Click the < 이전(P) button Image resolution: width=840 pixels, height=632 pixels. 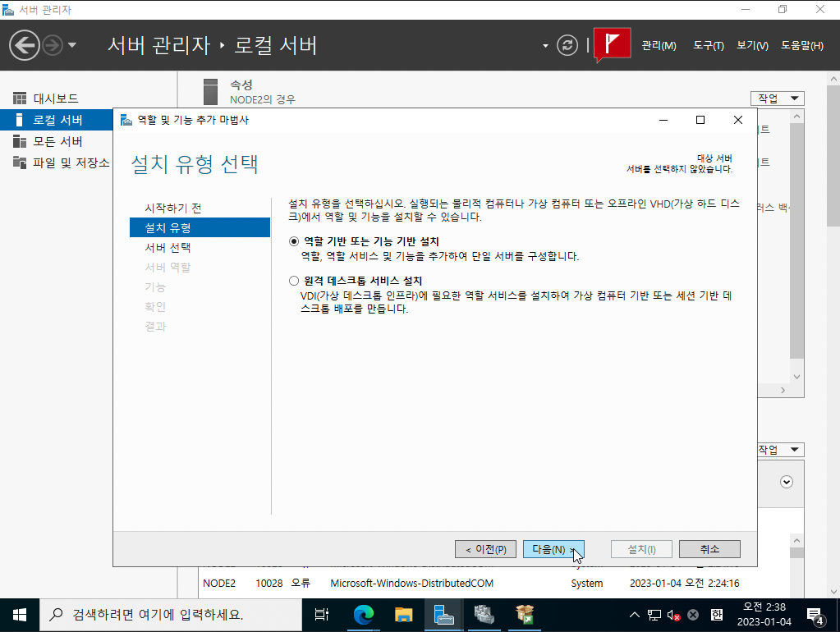coord(485,549)
